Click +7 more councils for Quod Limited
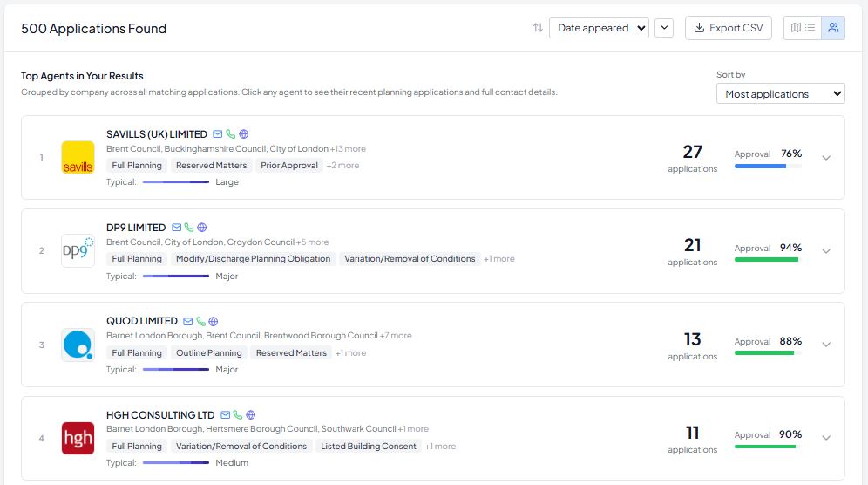This screenshot has width=868, height=485. tap(396, 335)
